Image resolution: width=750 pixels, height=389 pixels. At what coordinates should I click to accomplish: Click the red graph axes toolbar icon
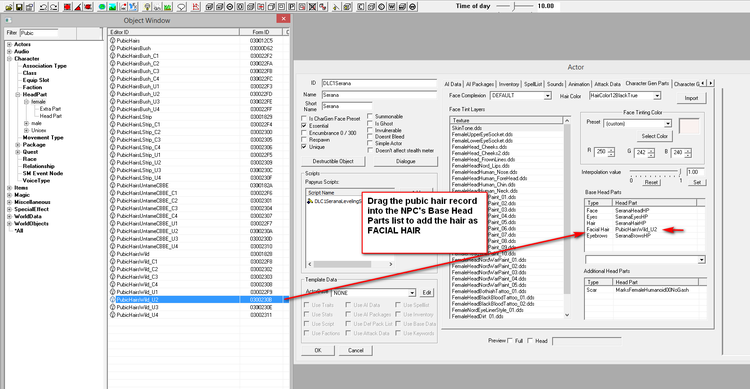(196, 7)
